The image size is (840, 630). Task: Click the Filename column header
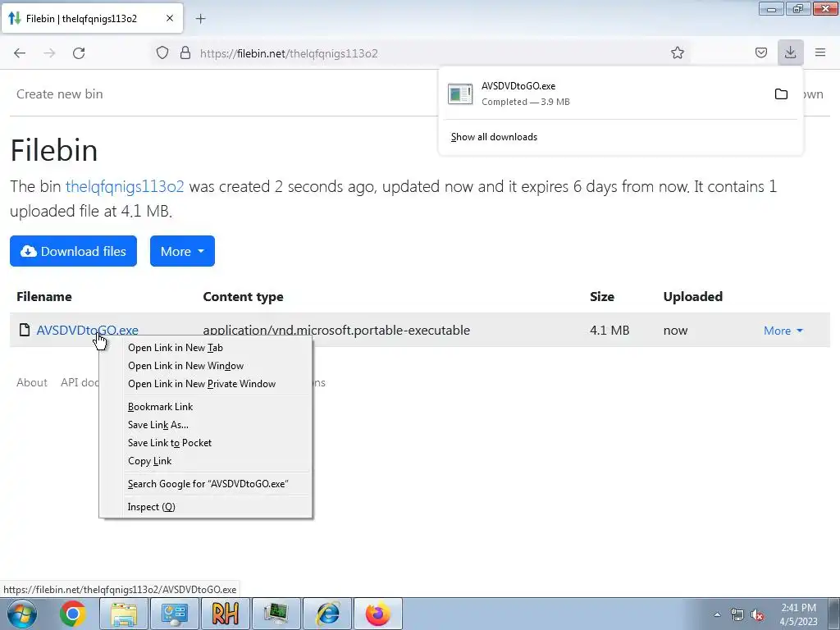44,297
